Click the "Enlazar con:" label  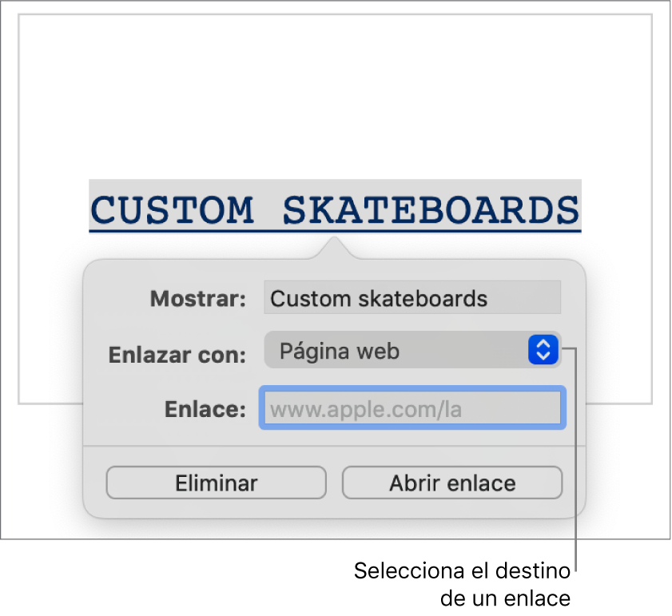click(177, 355)
